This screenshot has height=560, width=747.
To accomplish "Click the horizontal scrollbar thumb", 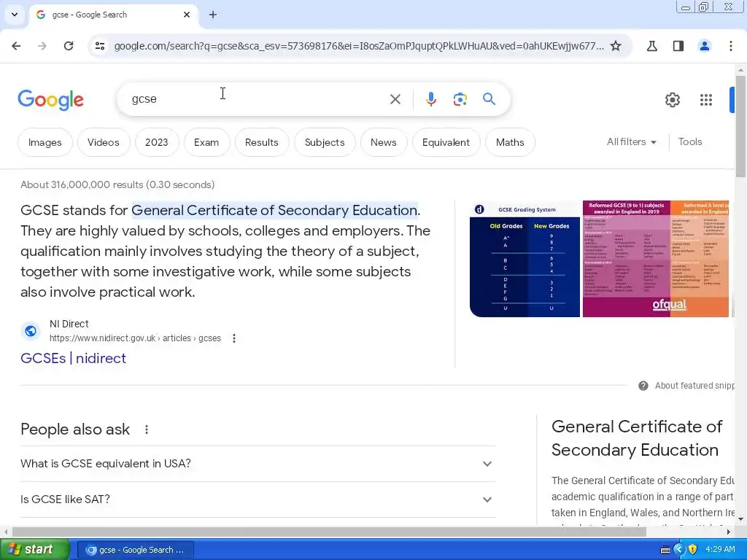I will coord(329,532).
